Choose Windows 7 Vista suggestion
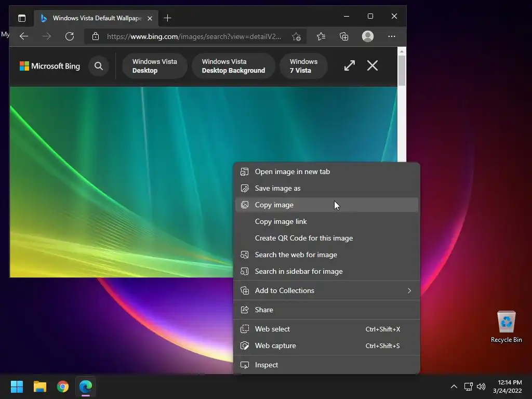Image resolution: width=532 pixels, height=399 pixels. (303, 66)
